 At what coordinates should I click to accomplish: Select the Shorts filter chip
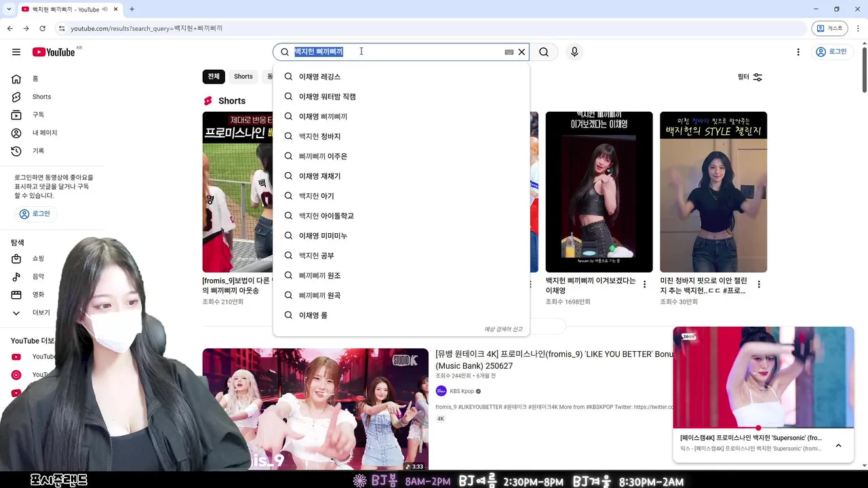point(243,77)
